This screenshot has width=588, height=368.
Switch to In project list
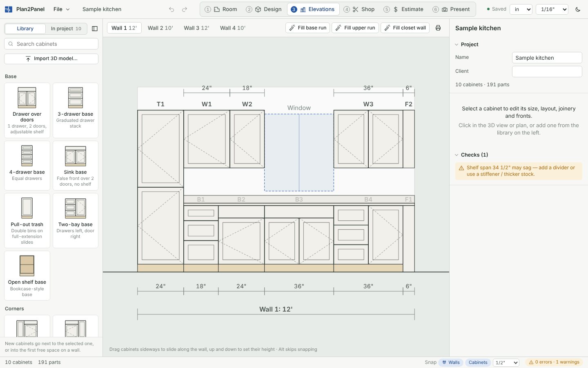(x=66, y=29)
